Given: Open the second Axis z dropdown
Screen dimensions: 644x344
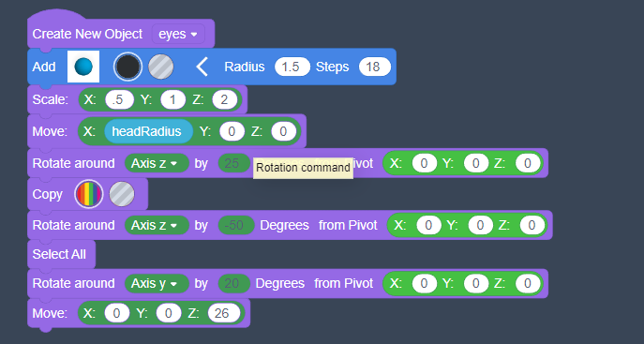Looking at the screenshot, I should [x=157, y=225].
